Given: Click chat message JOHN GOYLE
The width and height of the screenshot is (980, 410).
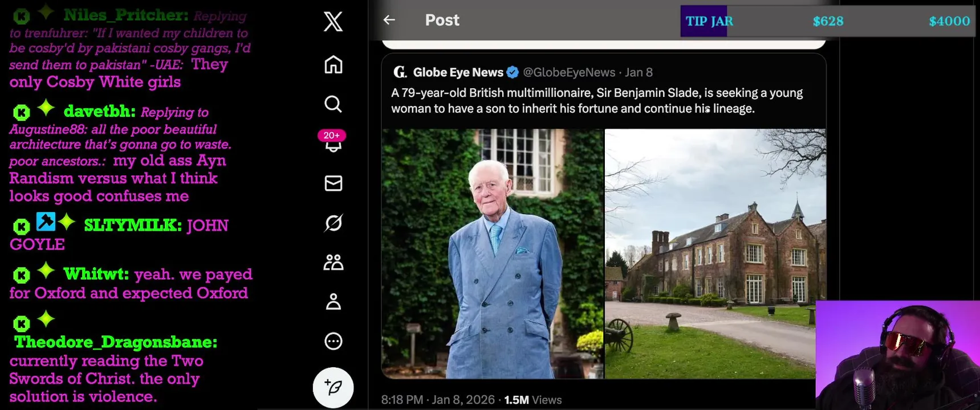Looking at the screenshot, I should click(x=119, y=235).
